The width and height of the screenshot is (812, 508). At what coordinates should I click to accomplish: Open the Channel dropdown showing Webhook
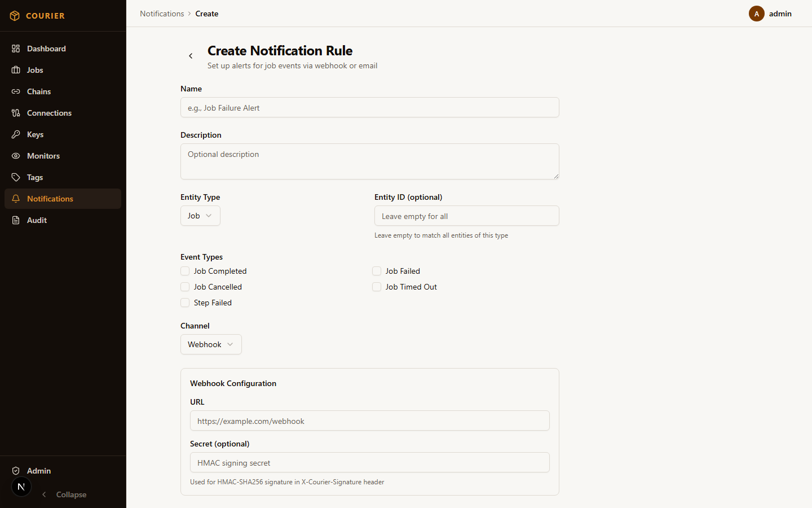click(211, 344)
